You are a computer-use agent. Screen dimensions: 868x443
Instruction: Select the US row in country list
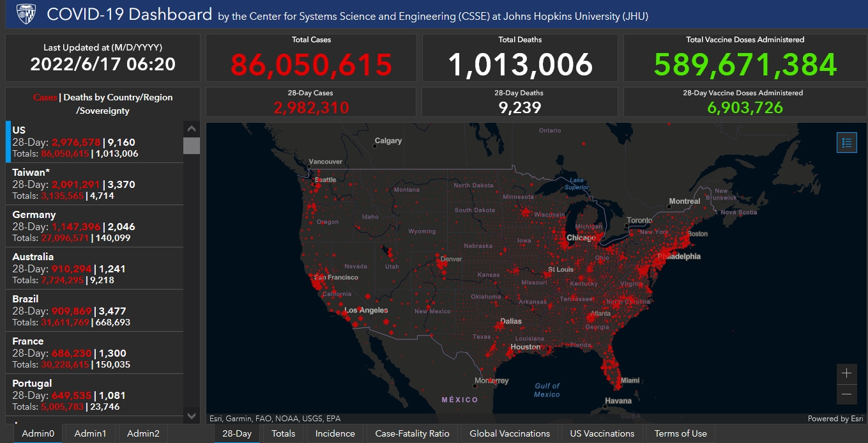pyautogui.click(x=95, y=141)
